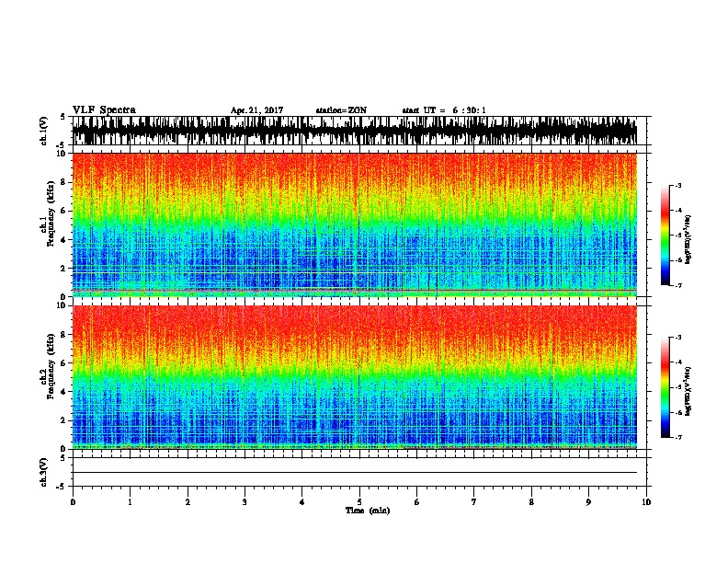Viewport: 728px width, 563px height.
Task: Click the "4" kHz tick of ch.2 spectrogram
Action: click(64, 392)
